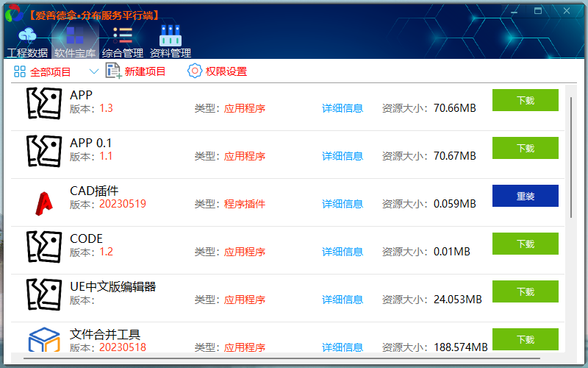Click the 权限设置 gear icon
The width and height of the screenshot is (588, 368).
click(x=194, y=71)
